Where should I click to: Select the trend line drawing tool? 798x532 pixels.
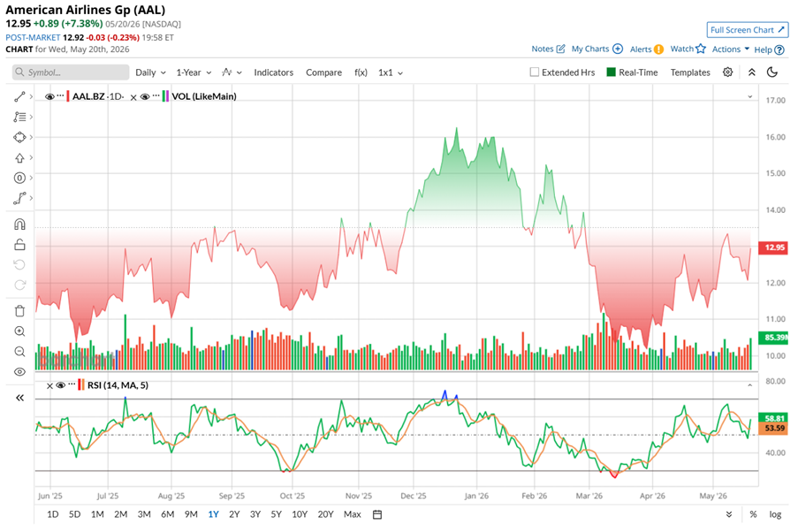point(19,96)
